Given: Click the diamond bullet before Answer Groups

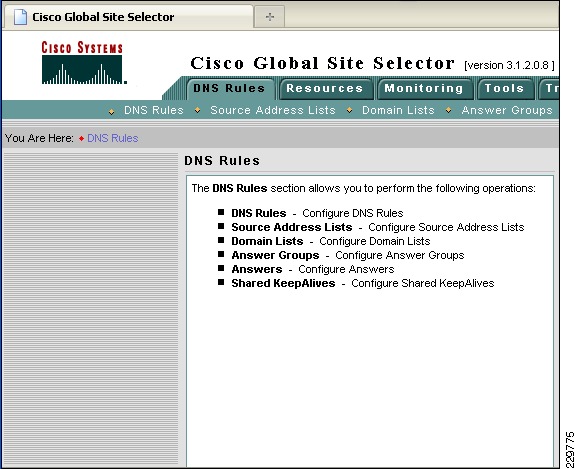Looking at the screenshot, I should [x=448, y=110].
